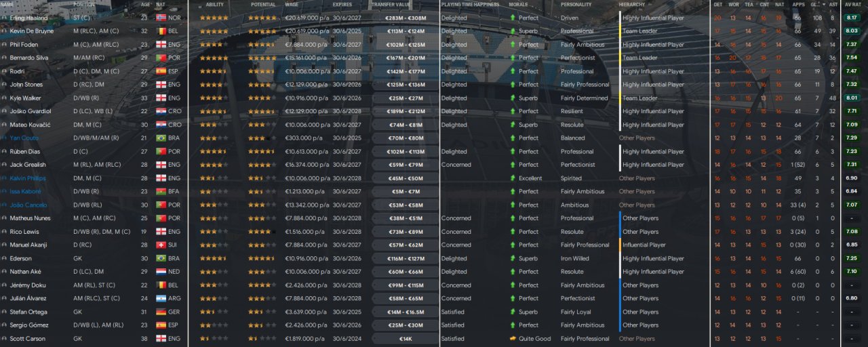Click the green morale arrow in Haaland's row
Image resolution: width=868 pixels, height=347 pixels.
point(513,18)
